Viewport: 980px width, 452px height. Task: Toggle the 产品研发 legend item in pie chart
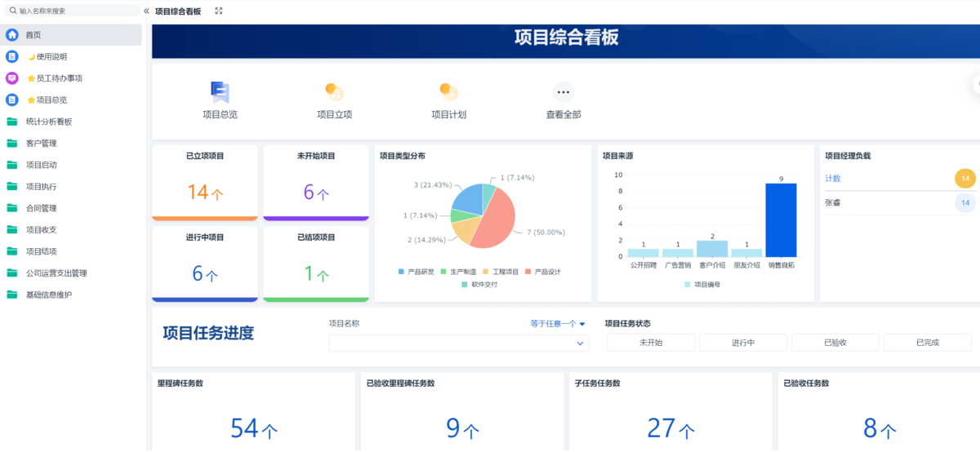tap(416, 272)
